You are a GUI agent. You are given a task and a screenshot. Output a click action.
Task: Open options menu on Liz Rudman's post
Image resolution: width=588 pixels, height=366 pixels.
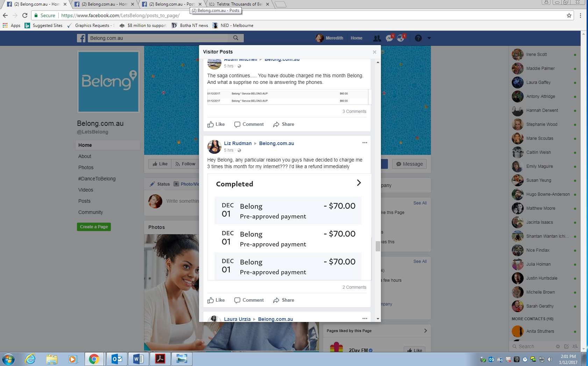[364, 143]
